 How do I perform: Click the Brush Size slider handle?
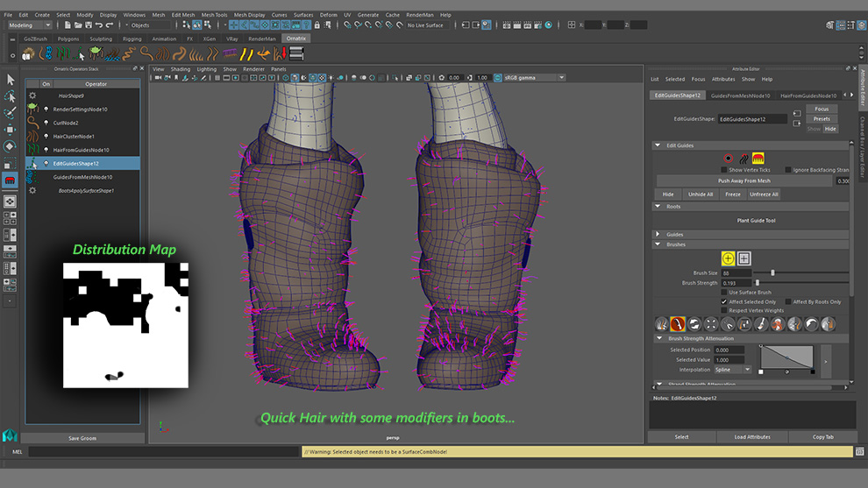click(772, 273)
